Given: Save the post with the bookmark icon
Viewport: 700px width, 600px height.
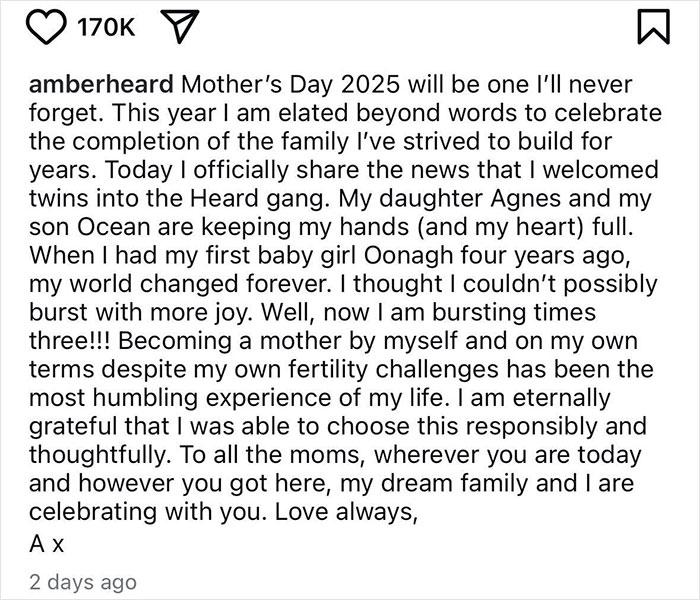Looking at the screenshot, I should [x=653, y=27].
